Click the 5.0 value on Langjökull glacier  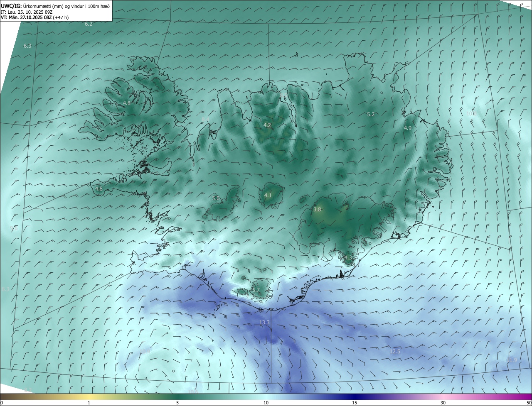point(216,198)
